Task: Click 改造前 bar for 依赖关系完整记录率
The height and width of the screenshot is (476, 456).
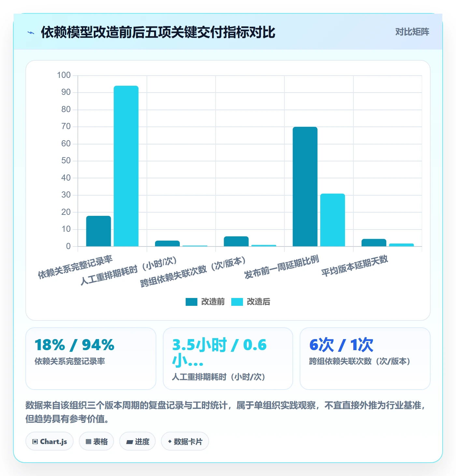Action: [98, 231]
